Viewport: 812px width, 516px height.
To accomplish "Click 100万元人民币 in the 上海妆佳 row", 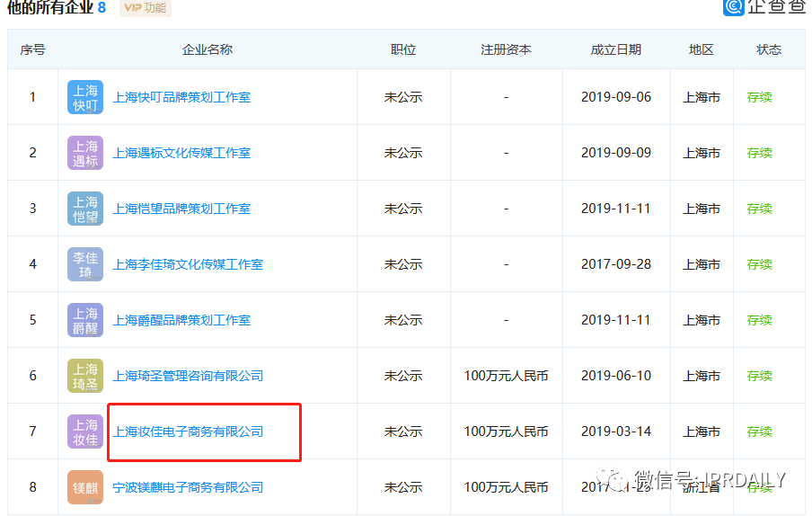I will point(506,431).
